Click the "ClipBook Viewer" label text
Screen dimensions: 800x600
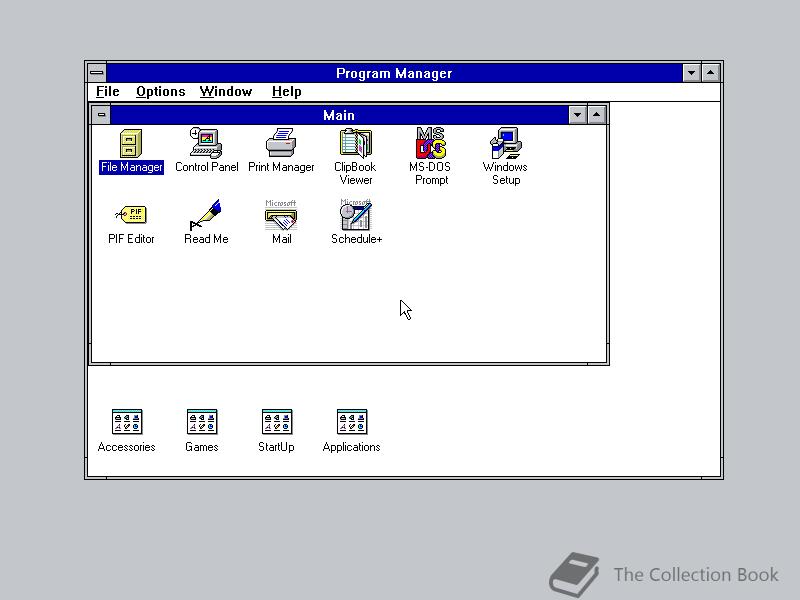(356, 173)
